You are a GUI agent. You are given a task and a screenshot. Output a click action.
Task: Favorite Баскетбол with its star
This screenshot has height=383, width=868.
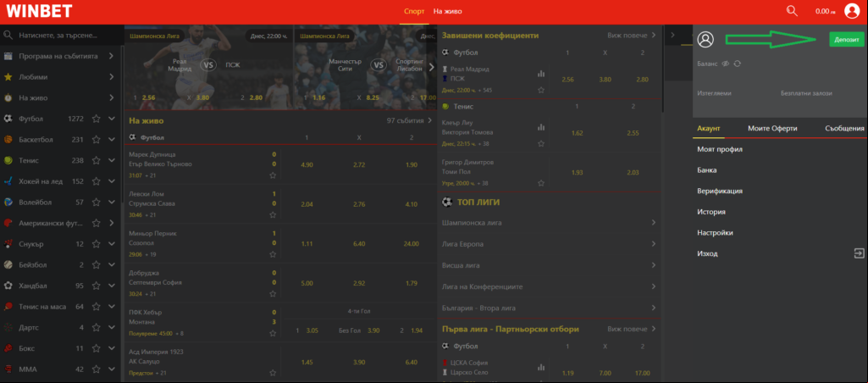tap(96, 140)
